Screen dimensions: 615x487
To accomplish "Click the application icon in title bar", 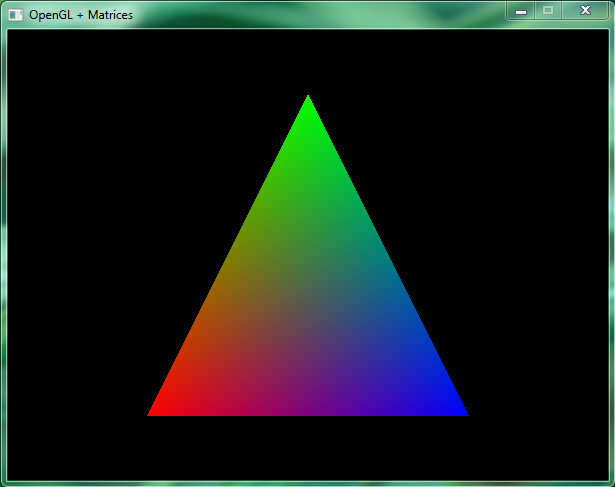I will 15,15.
